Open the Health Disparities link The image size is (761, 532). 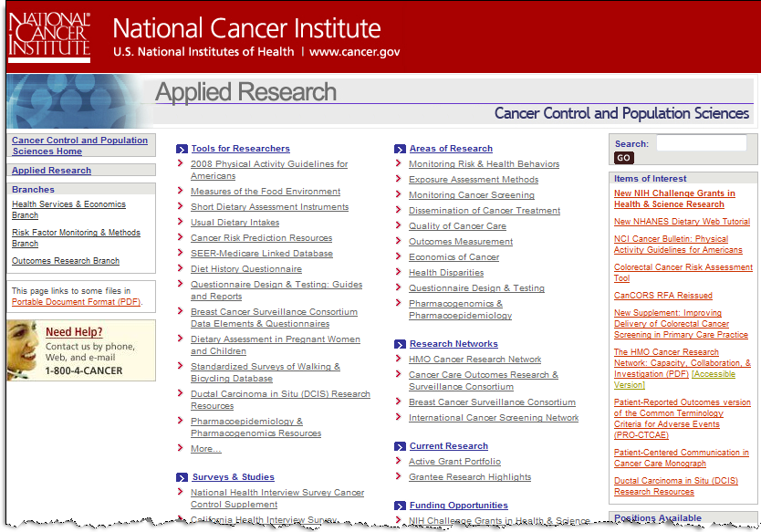[445, 273]
